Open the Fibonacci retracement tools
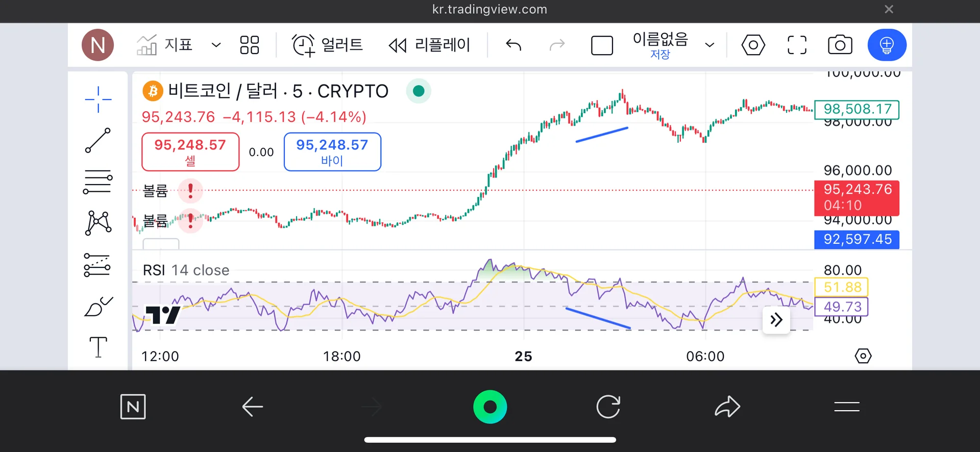 pos(97,182)
